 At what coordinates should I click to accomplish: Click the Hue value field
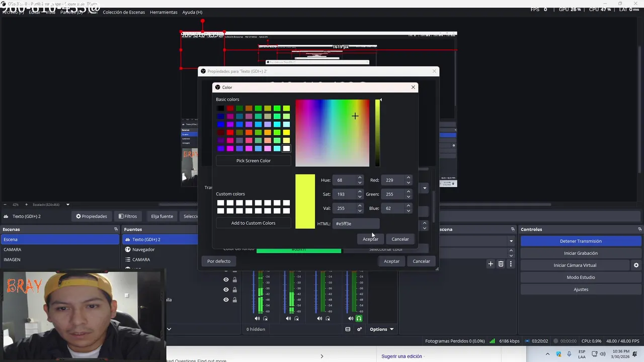pyautogui.click(x=345, y=180)
